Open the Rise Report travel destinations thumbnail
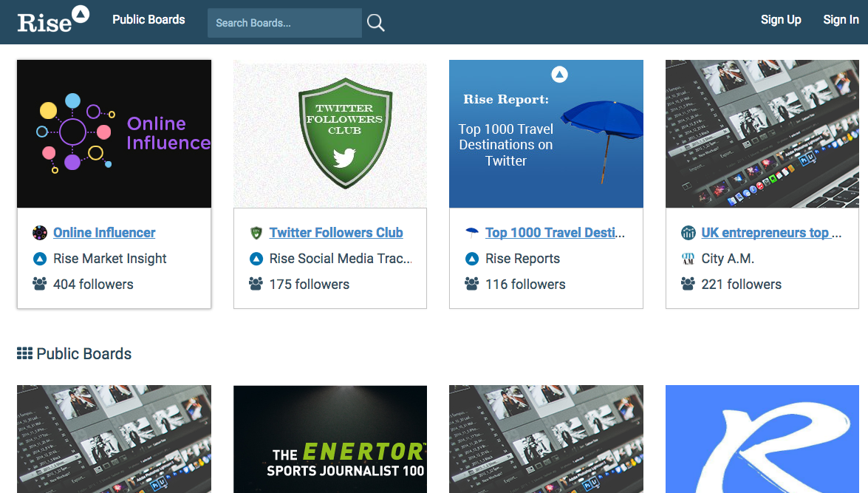 pos(546,134)
